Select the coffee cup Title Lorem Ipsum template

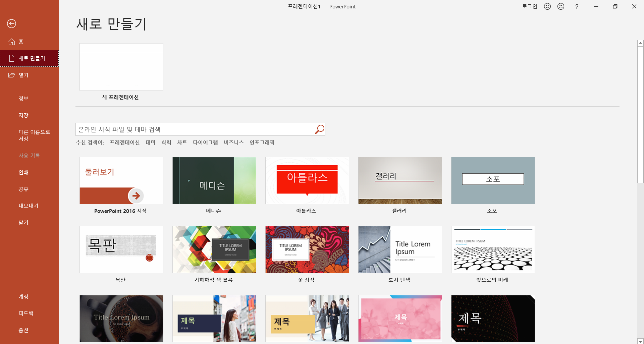(x=121, y=319)
